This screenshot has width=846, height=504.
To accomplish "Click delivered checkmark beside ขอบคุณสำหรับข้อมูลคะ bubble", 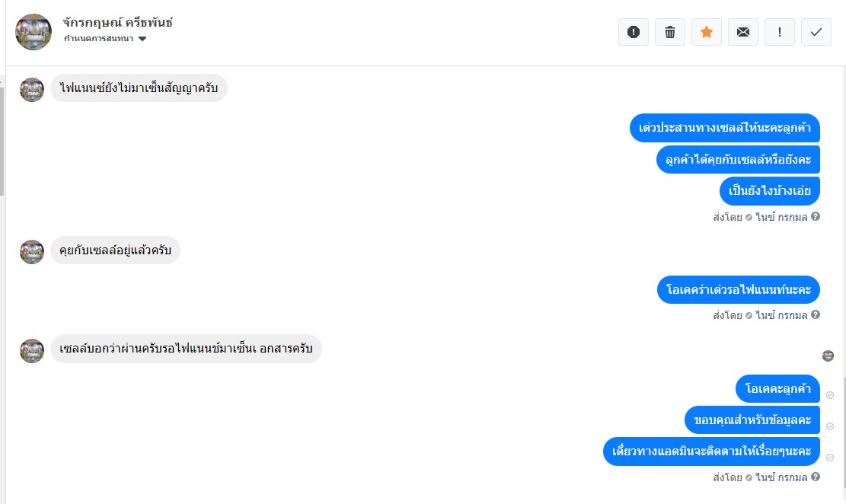I will click(x=830, y=426).
